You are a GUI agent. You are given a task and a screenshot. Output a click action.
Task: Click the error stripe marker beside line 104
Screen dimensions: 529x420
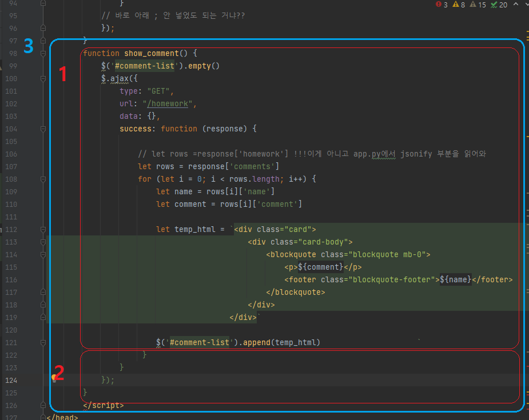(527, 137)
